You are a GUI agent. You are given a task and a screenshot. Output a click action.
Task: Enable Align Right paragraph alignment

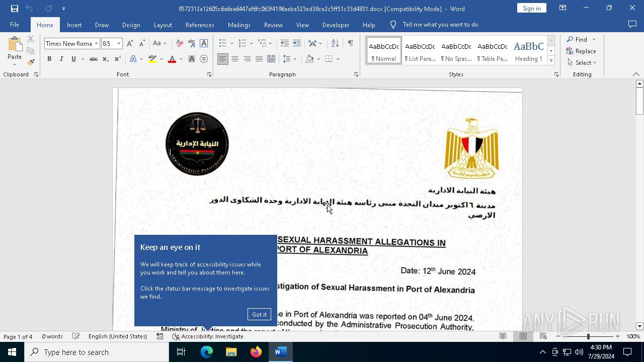click(x=247, y=59)
